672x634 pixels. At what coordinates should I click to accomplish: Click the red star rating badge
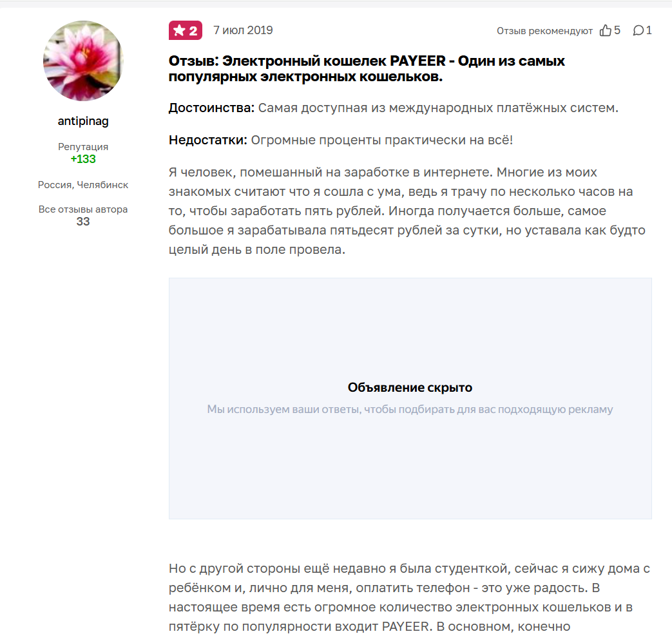[185, 30]
